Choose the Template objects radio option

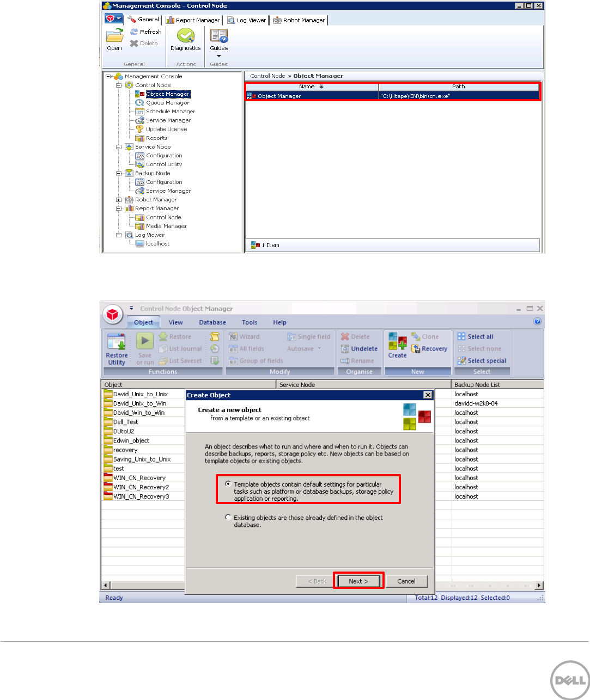coord(228,484)
